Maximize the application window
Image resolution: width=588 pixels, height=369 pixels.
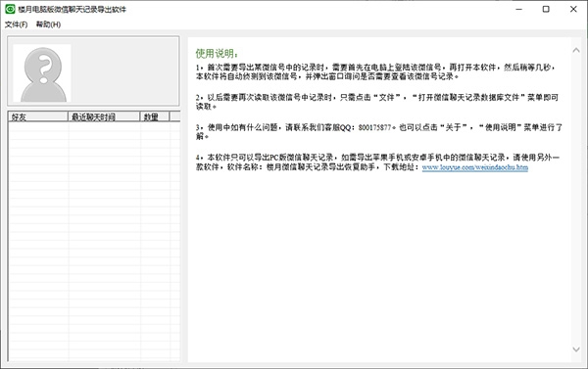546,9
